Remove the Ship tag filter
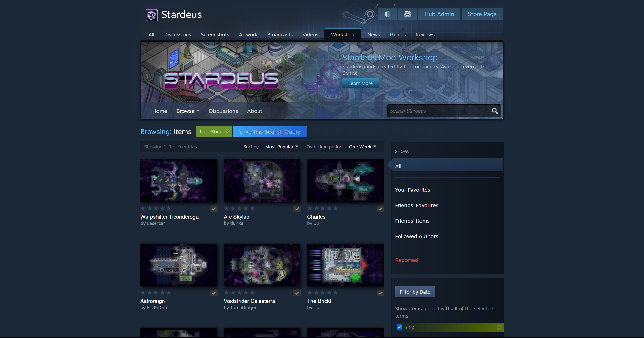This screenshot has height=338, width=644. [228, 131]
